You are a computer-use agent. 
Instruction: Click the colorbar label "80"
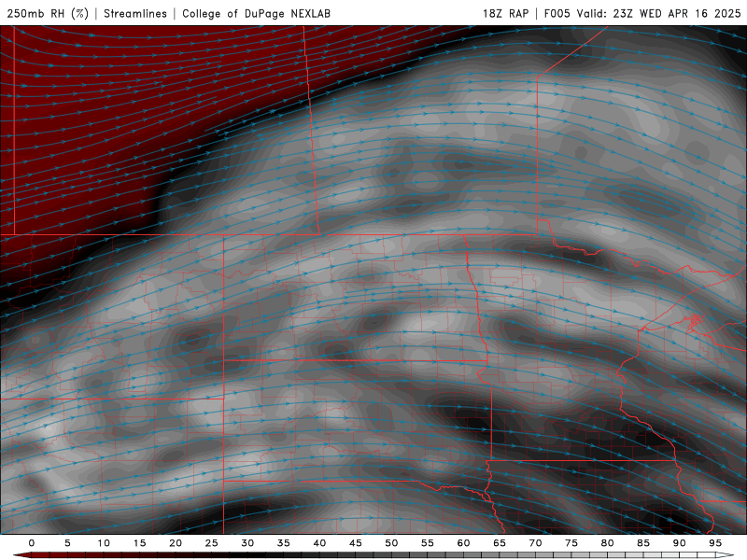coord(607,543)
